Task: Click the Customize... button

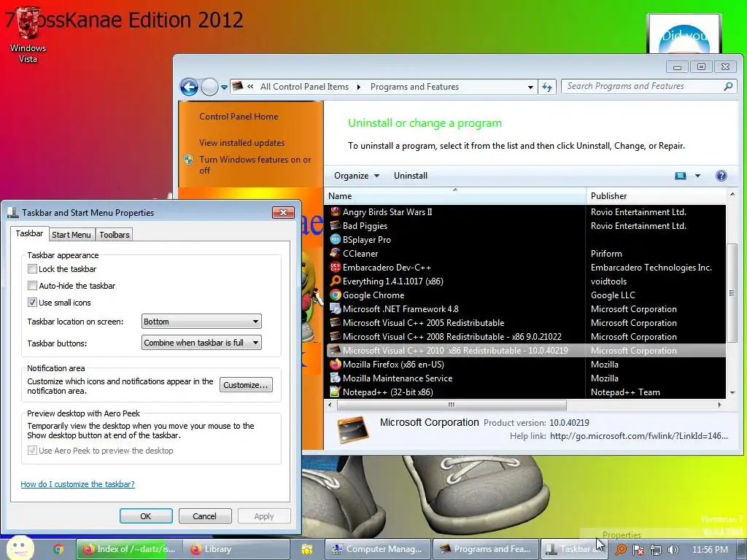Action: (x=246, y=385)
